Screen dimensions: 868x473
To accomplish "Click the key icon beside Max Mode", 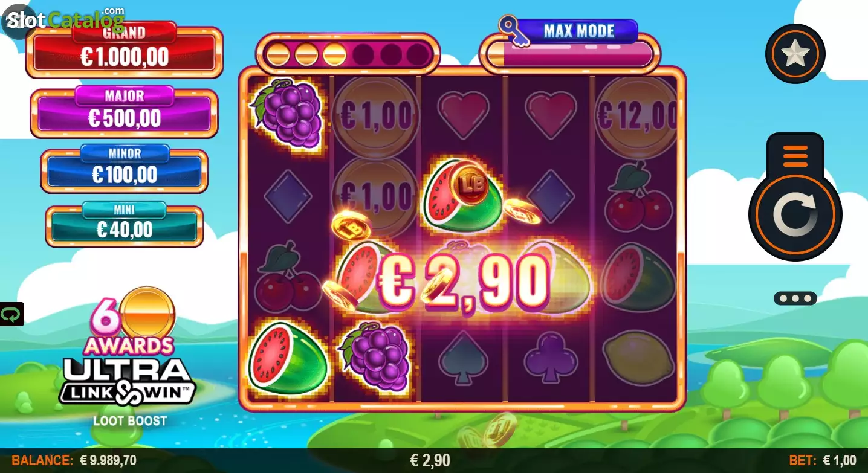I will click(x=513, y=31).
